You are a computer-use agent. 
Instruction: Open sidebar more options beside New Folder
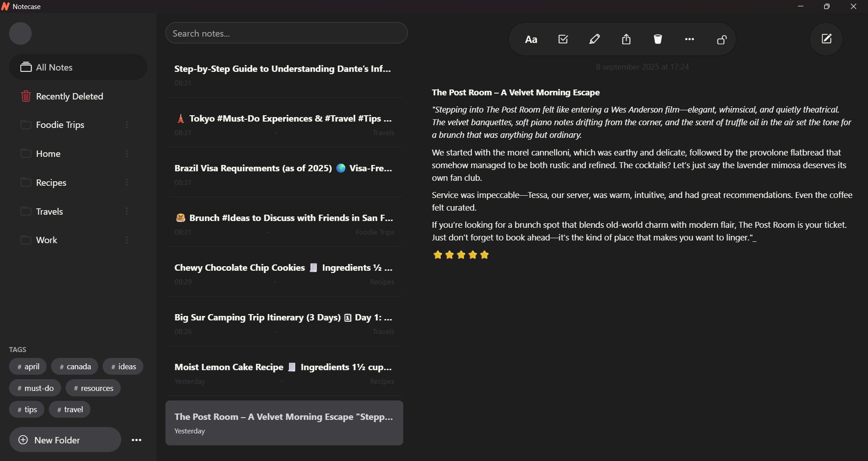click(x=137, y=440)
